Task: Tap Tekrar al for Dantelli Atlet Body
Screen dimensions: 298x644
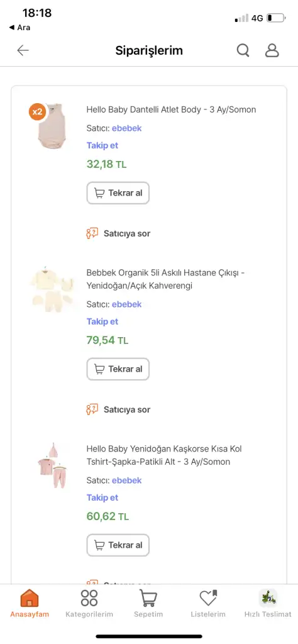Action: (x=118, y=193)
